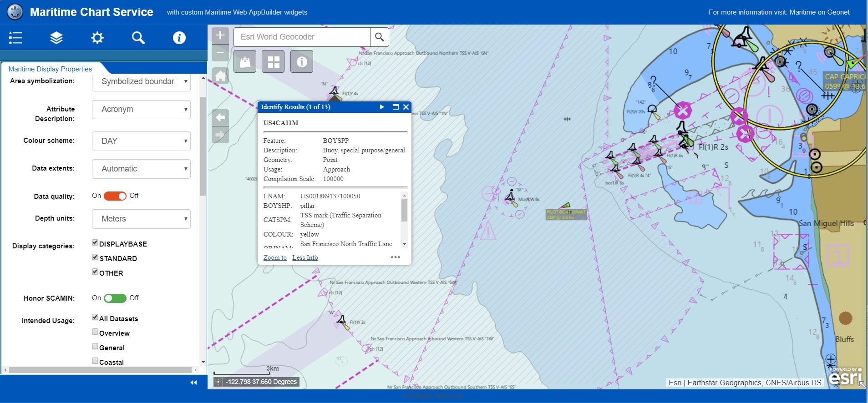Click the PILOT BOAT DRAKE vessel marker

[x=566, y=206]
